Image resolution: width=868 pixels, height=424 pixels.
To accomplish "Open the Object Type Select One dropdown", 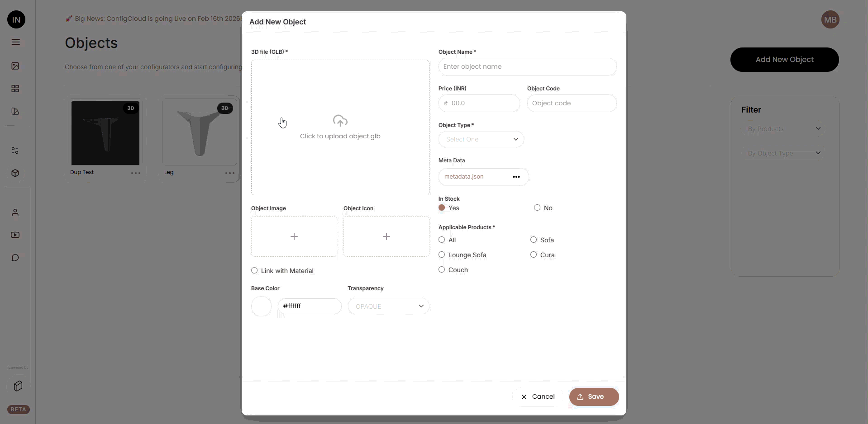I will (x=481, y=139).
